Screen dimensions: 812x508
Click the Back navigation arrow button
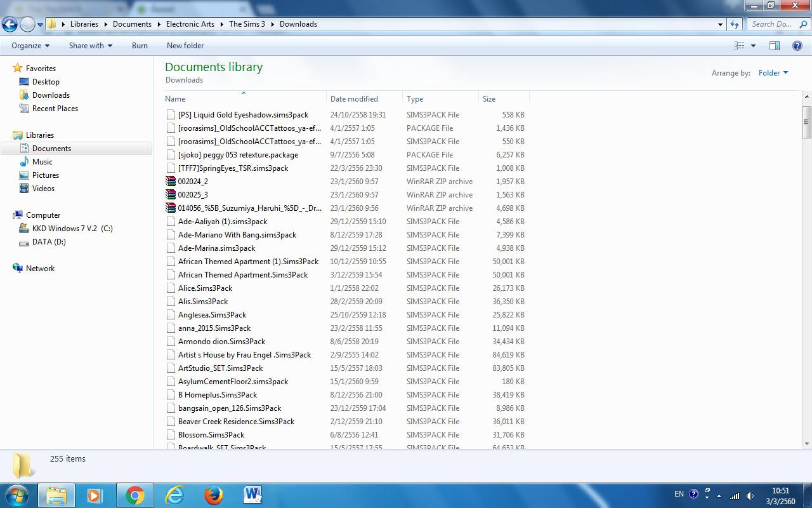click(10, 25)
